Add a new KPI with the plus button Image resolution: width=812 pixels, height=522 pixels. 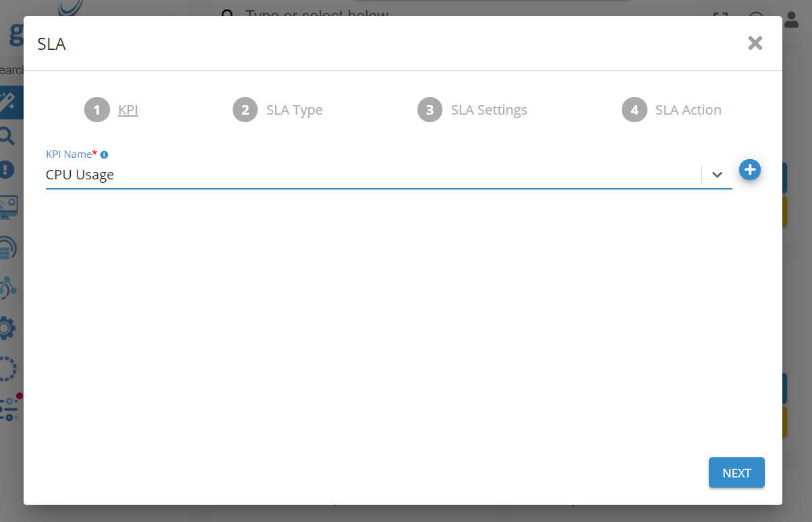(750, 170)
